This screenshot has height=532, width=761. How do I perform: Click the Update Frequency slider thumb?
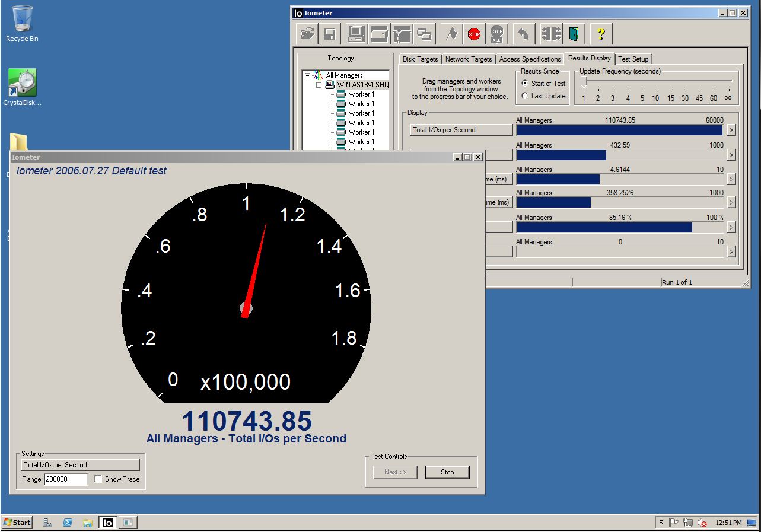(x=584, y=82)
